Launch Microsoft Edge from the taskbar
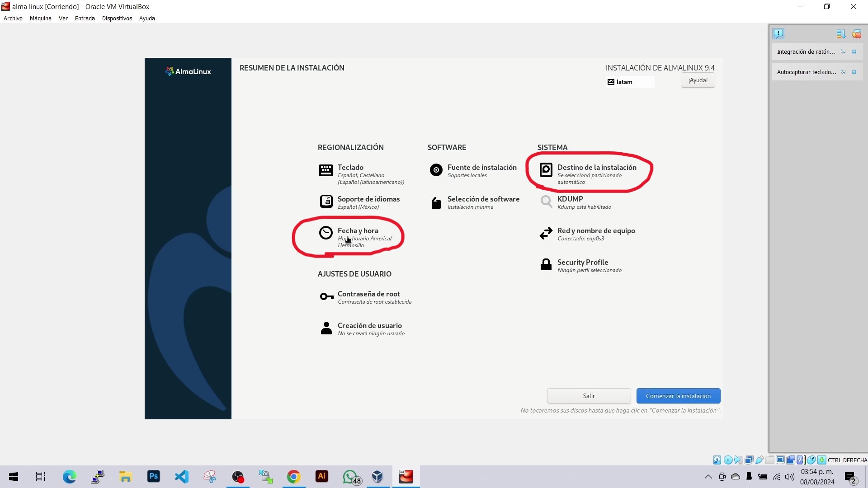This screenshot has width=868, height=488. pyautogui.click(x=69, y=477)
